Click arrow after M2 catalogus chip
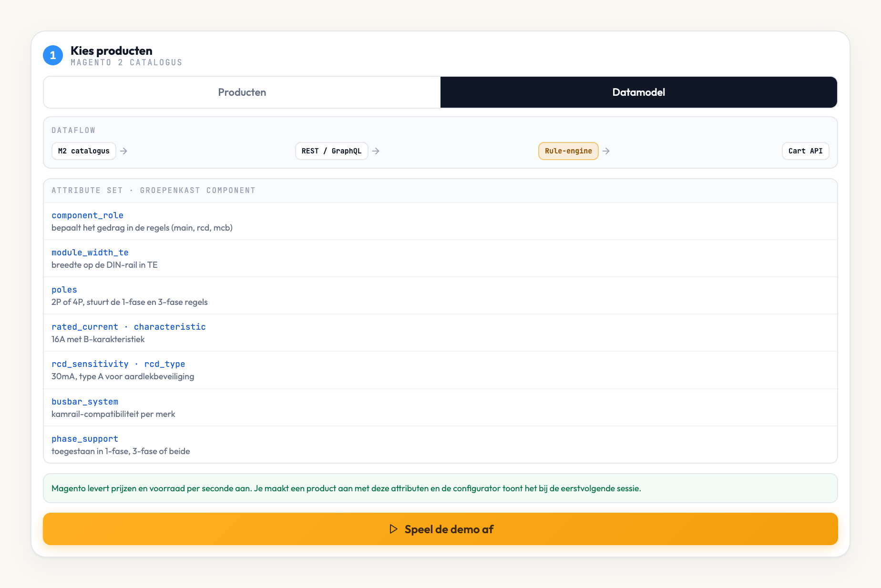 124,151
